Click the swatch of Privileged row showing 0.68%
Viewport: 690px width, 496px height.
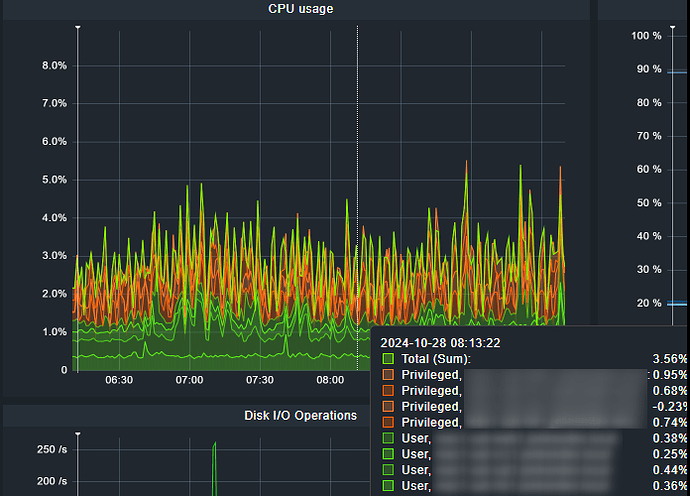coord(388,390)
